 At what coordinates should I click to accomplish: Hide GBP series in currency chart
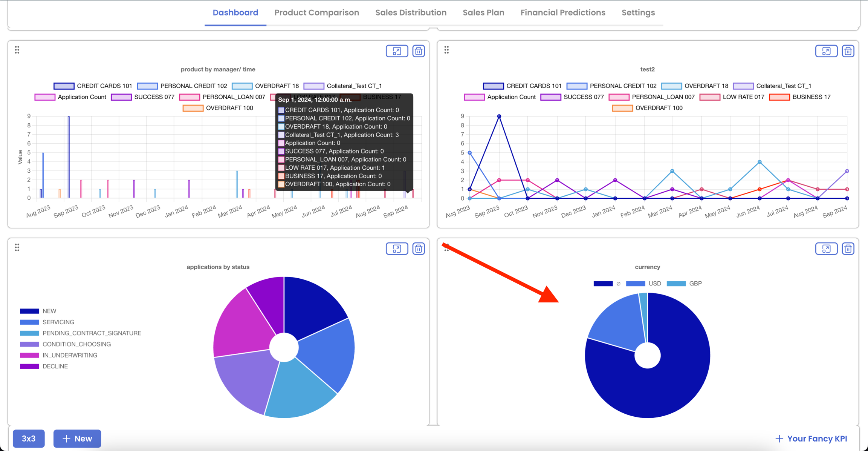tap(695, 284)
